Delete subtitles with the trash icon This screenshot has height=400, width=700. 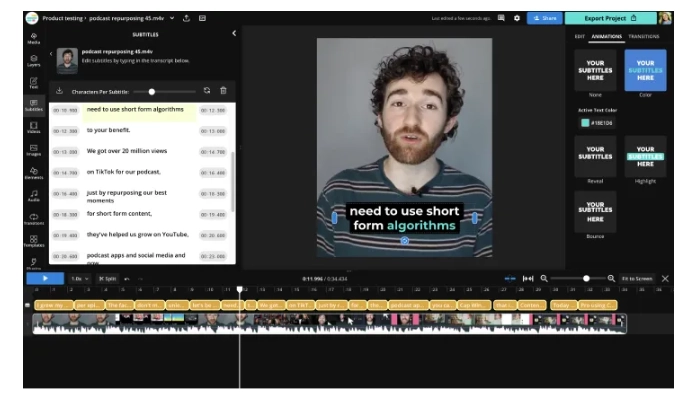point(223,91)
